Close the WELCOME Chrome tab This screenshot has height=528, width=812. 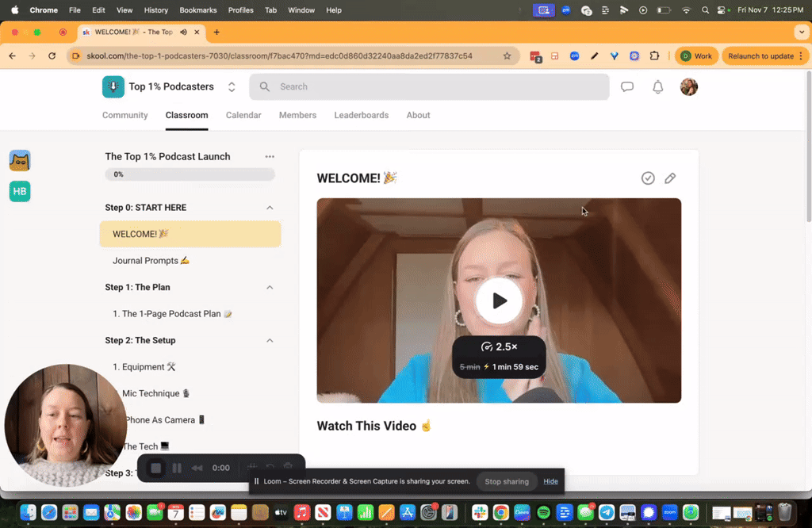(197, 32)
